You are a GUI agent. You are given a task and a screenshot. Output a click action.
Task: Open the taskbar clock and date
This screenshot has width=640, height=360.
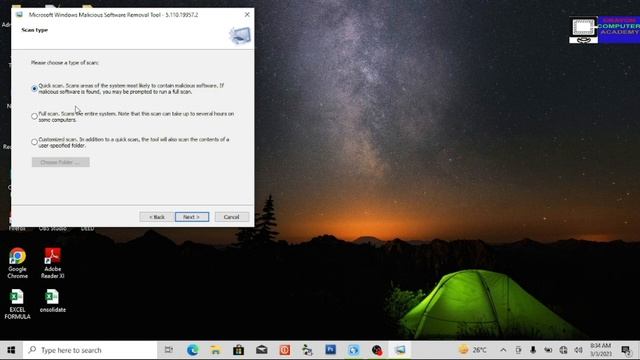[x=600, y=350]
